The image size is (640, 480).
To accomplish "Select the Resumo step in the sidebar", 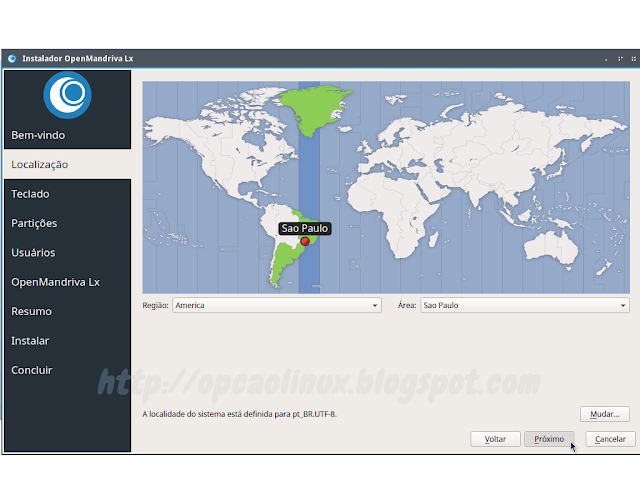I will (31, 311).
